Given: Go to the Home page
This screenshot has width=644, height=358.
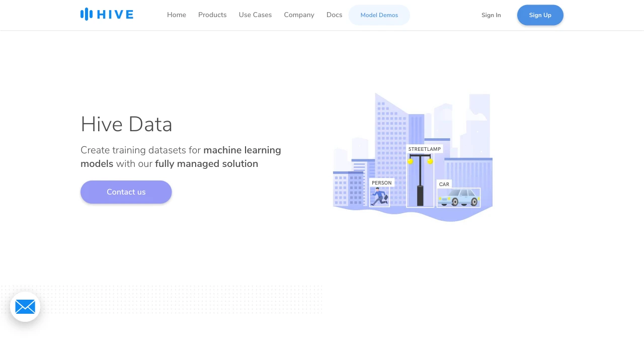Looking at the screenshot, I should (x=177, y=15).
